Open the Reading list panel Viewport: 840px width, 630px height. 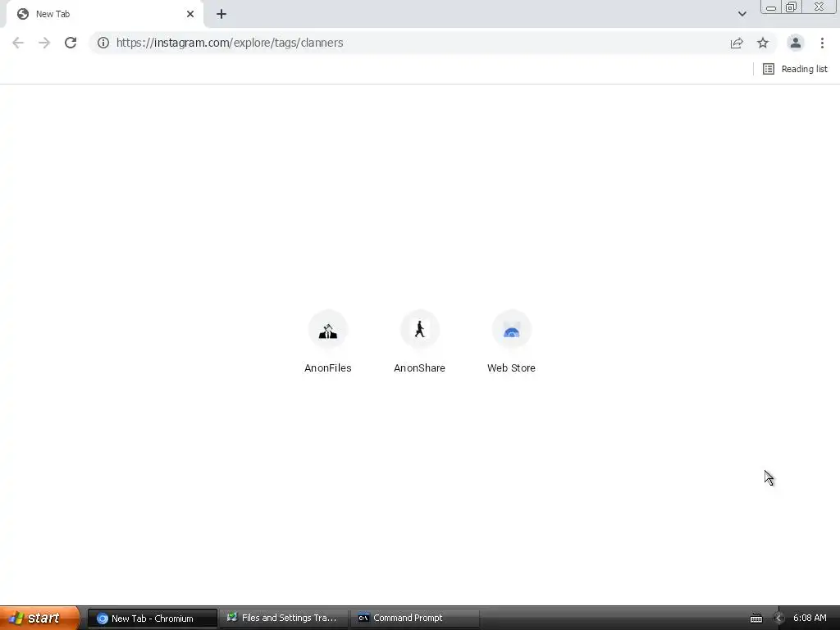795,69
